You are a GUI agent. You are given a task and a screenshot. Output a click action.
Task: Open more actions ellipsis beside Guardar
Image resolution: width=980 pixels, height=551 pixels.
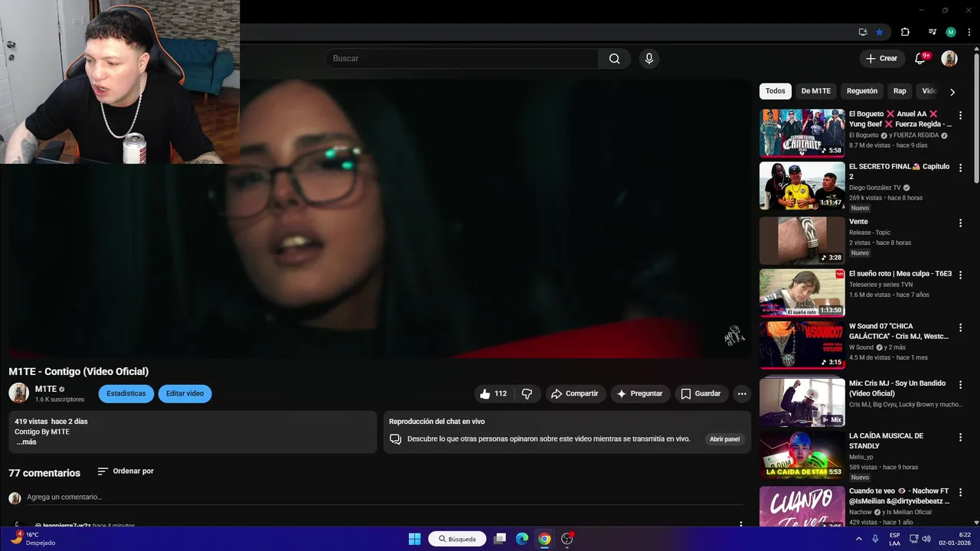click(x=741, y=393)
